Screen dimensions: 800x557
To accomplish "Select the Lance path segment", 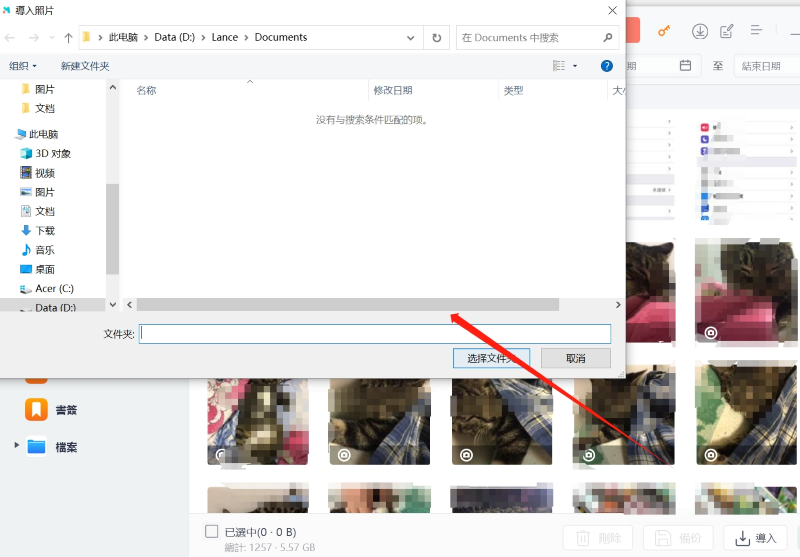I will pos(224,37).
